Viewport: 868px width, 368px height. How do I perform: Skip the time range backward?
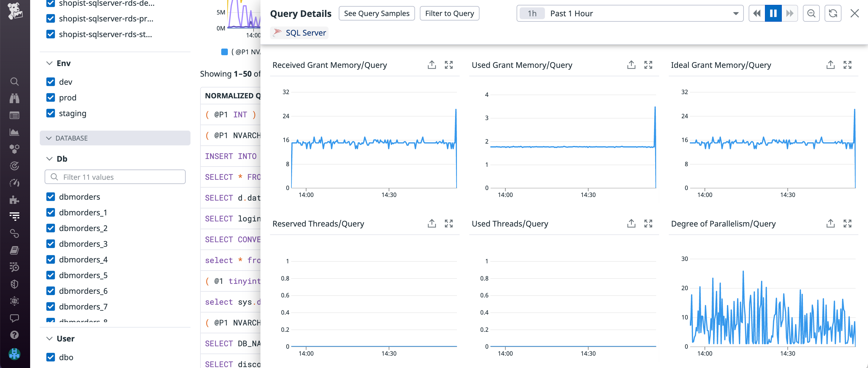[756, 13]
